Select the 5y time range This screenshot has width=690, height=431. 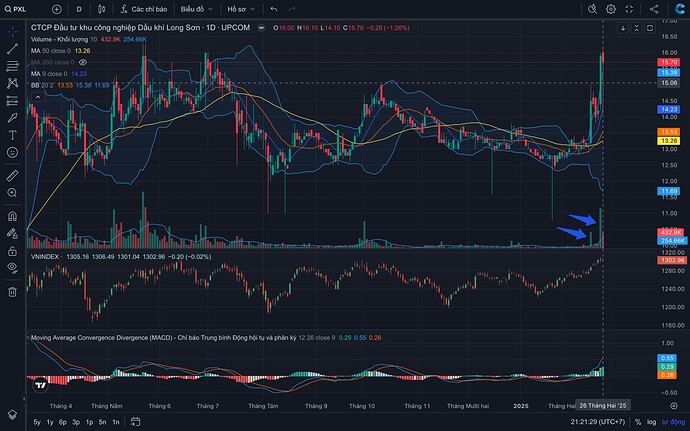[37, 422]
